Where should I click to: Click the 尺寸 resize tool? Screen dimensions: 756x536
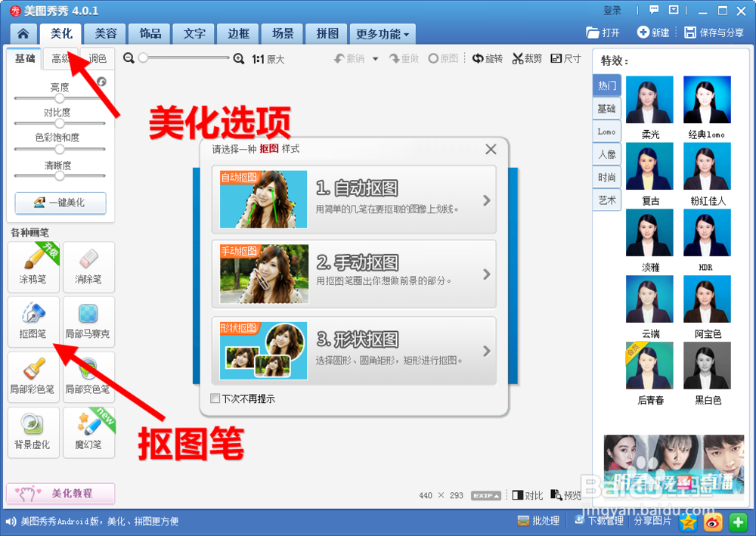(x=566, y=59)
